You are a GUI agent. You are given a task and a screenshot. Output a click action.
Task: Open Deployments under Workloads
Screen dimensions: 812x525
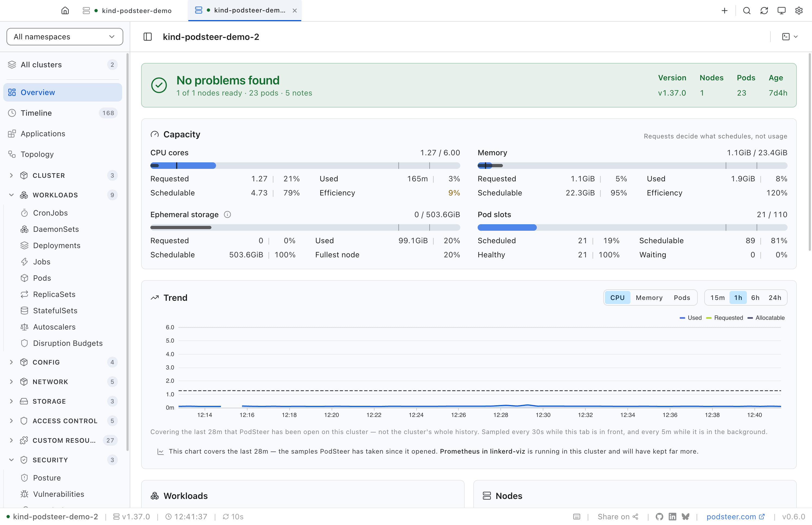63,245
